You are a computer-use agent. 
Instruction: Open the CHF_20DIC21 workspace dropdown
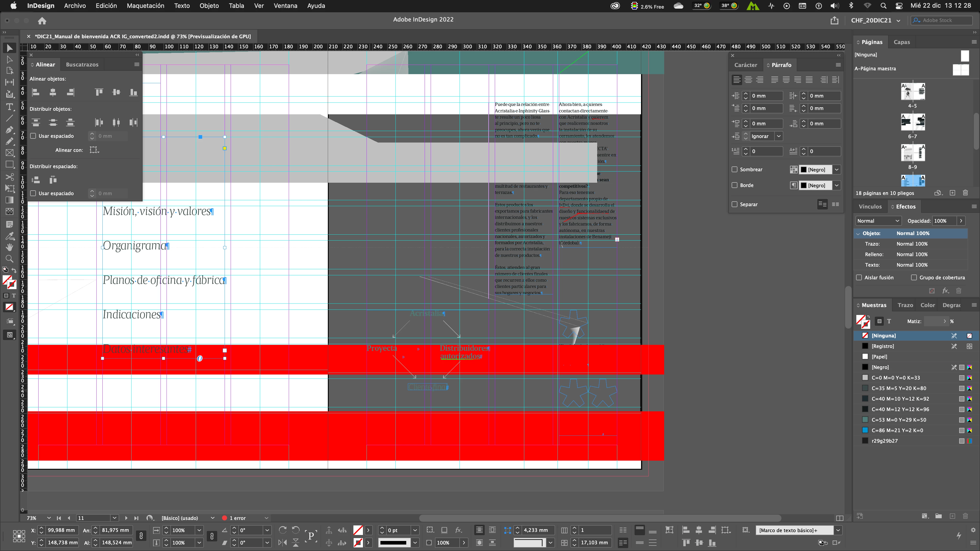point(875,21)
